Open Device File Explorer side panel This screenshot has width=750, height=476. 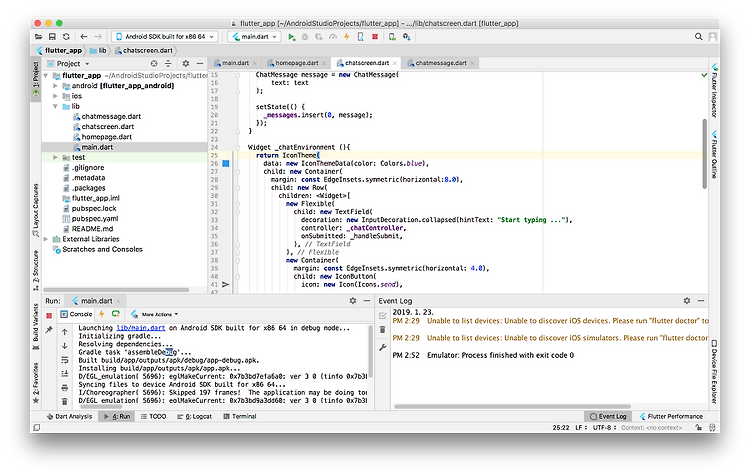click(x=714, y=371)
